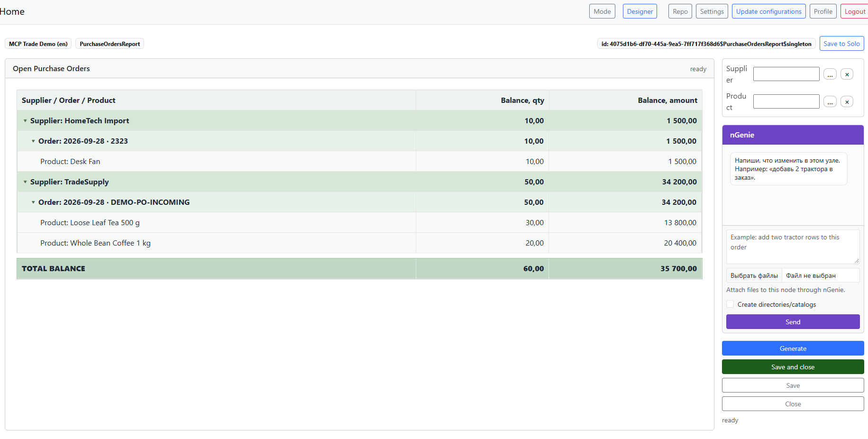Screen dimensions: 868x439
Task: Click the node id singleton label
Action: pyautogui.click(x=706, y=44)
